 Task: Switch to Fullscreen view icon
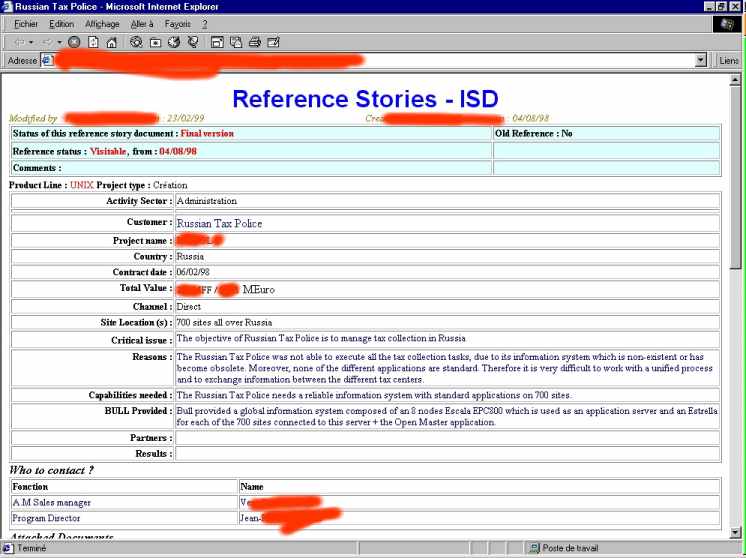pos(217,42)
